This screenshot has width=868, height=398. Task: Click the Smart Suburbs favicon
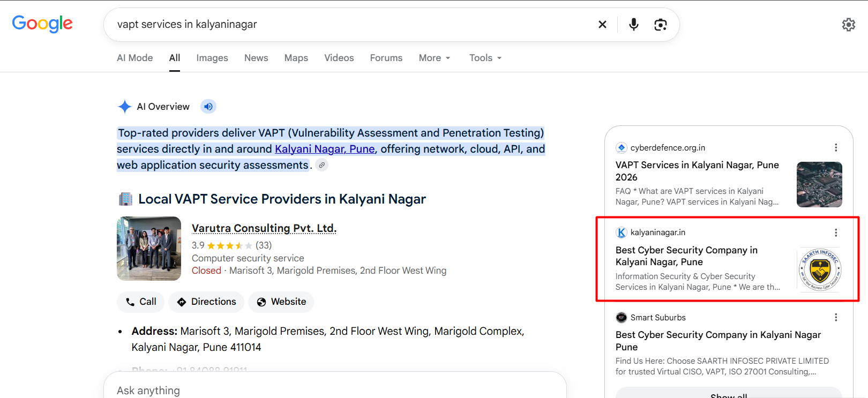(622, 317)
